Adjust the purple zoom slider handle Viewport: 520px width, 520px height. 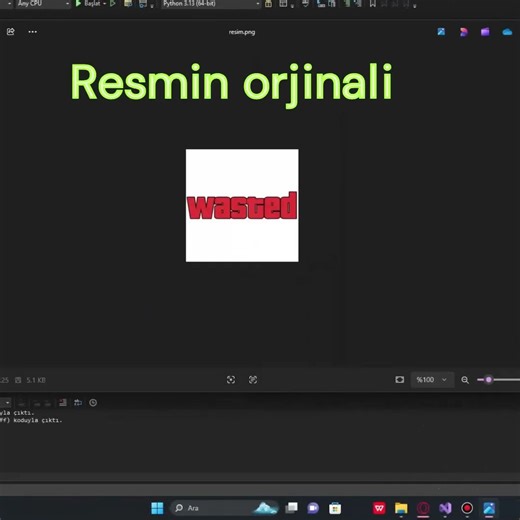pos(489,380)
